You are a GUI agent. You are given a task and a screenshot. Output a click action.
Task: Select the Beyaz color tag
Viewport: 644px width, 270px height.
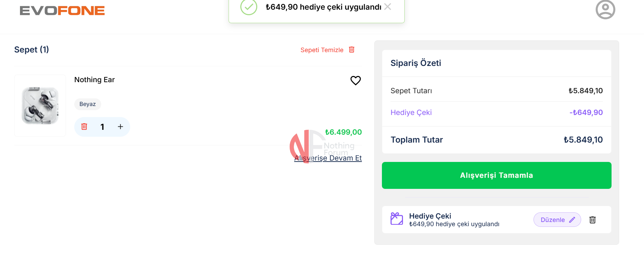point(87,104)
